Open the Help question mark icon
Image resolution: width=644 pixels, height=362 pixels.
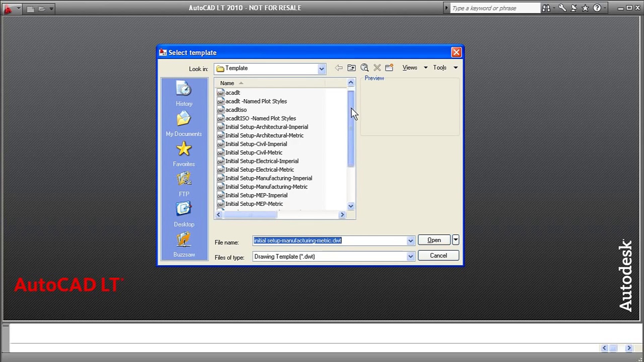point(597,8)
